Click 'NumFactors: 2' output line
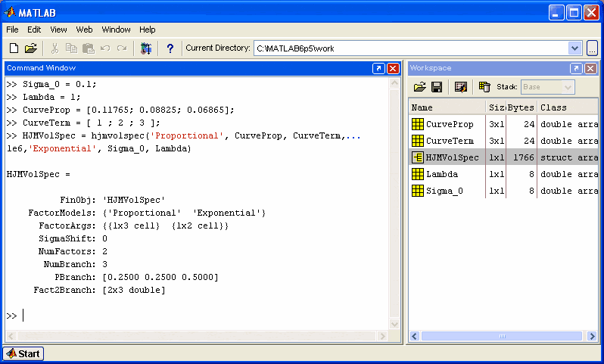Viewport: 604px width, 364px height. [x=73, y=251]
